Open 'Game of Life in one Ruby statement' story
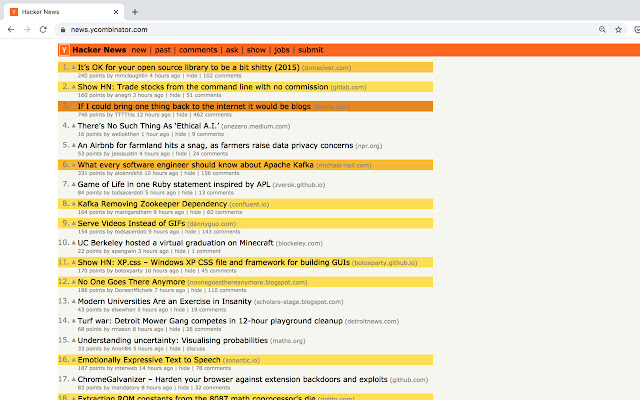Image resolution: width=640 pixels, height=400 pixels. 174,184
